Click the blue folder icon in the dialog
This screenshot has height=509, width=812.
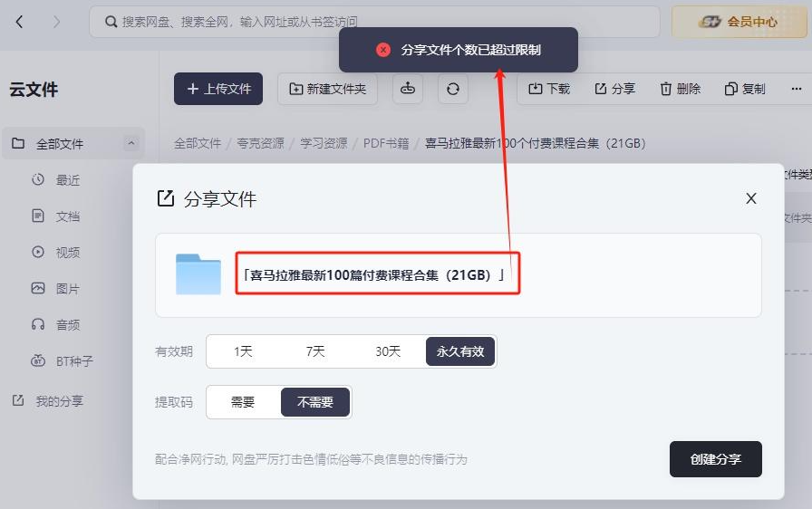tap(198, 274)
